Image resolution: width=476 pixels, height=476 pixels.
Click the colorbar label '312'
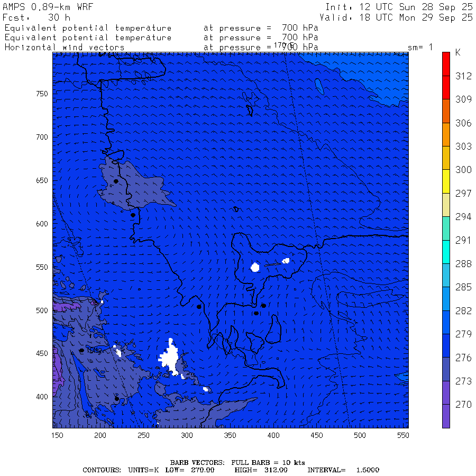(x=463, y=76)
